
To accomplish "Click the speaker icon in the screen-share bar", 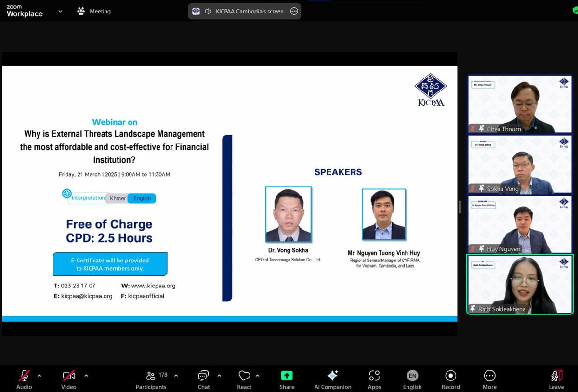I will click(208, 11).
